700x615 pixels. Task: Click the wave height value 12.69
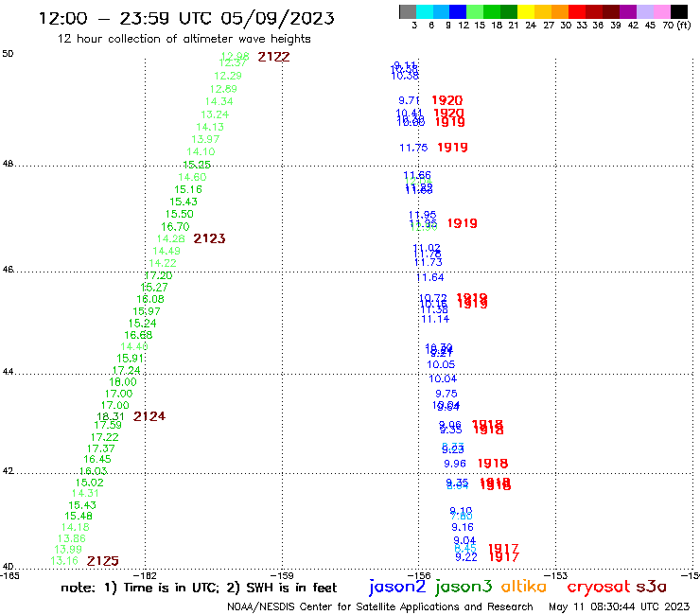(x=223, y=89)
